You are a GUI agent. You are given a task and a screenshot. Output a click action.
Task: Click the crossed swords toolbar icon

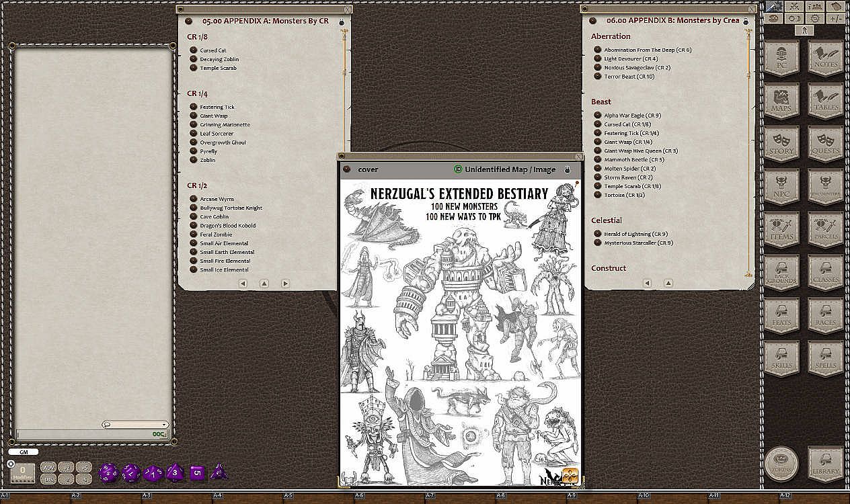pos(794,6)
